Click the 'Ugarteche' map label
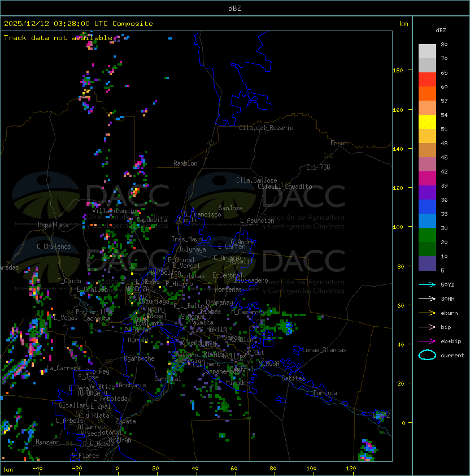470x476 pixels. (x=140, y=358)
